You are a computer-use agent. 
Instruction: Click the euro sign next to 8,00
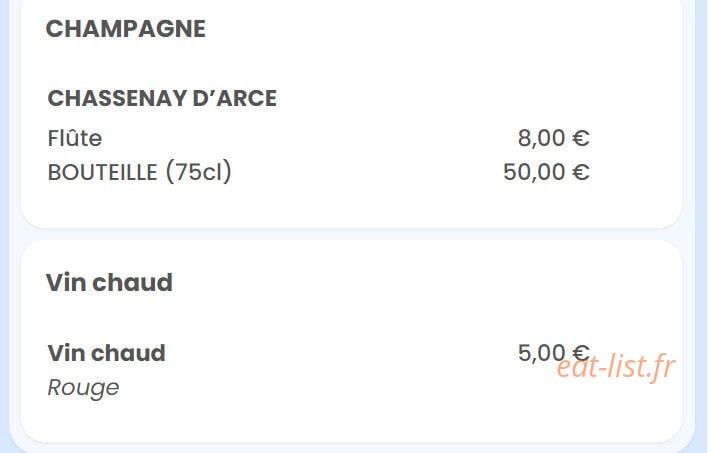tap(580, 138)
